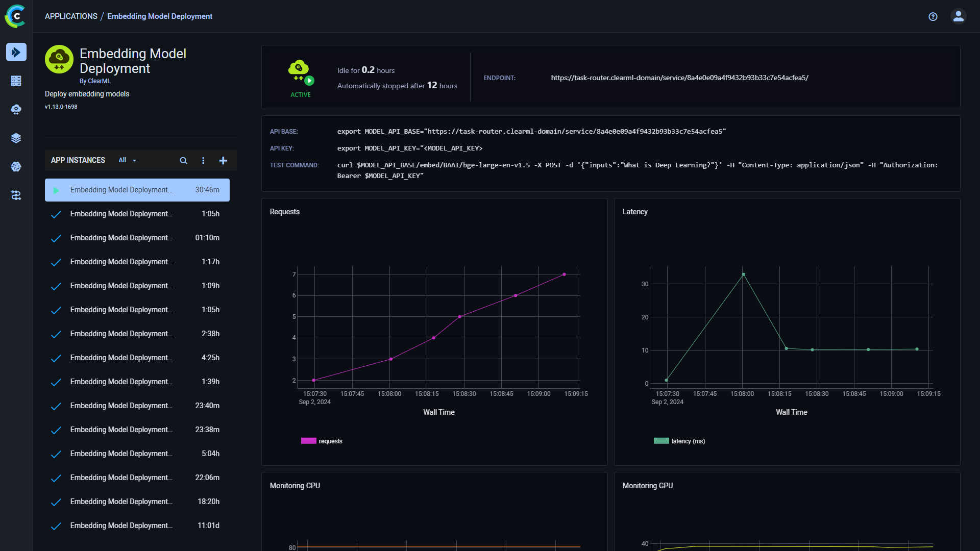Open the brain models sidebar icon

coord(16,166)
